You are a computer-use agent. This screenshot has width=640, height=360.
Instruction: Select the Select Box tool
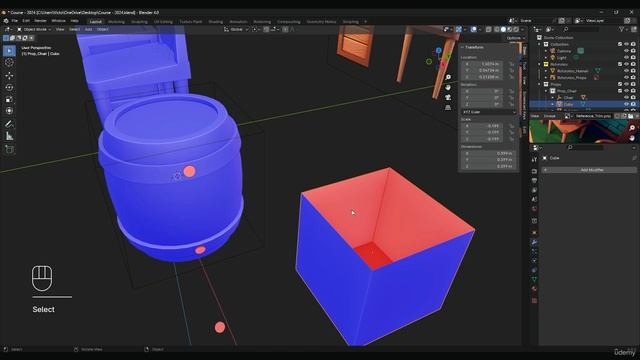click(x=9, y=51)
